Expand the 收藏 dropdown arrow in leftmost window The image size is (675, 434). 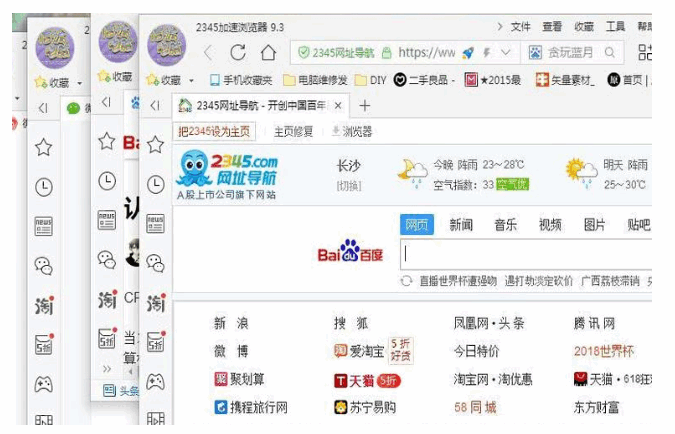coord(80,83)
